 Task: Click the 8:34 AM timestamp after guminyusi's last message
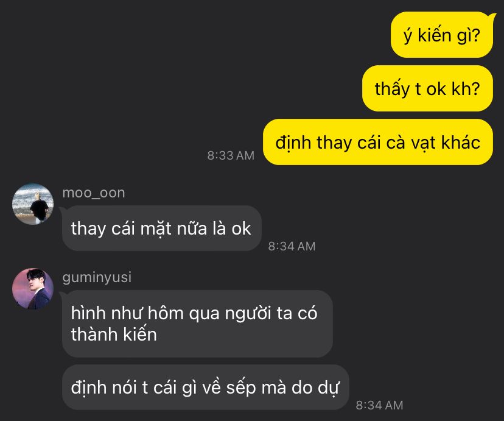[x=379, y=405]
